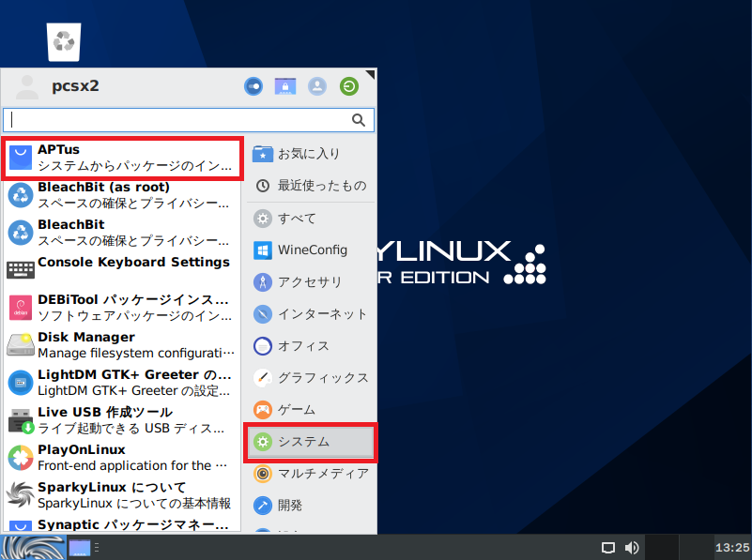
Task: Select the オフィス office category
Action: coord(311,346)
